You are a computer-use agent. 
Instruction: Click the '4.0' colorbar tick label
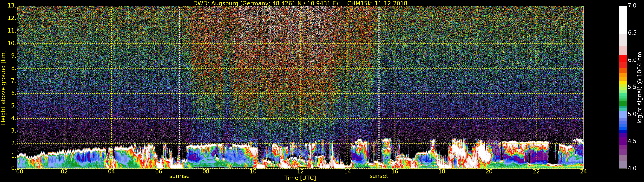pyautogui.click(x=632, y=168)
